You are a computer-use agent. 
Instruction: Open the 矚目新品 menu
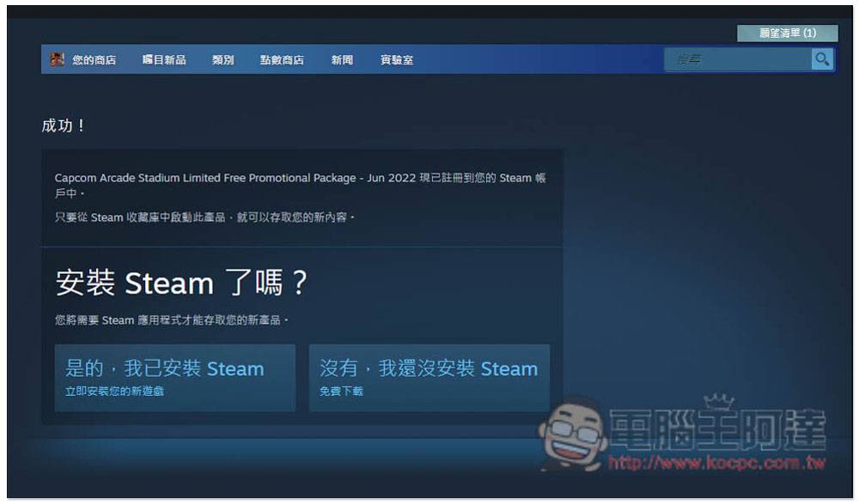pos(164,60)
